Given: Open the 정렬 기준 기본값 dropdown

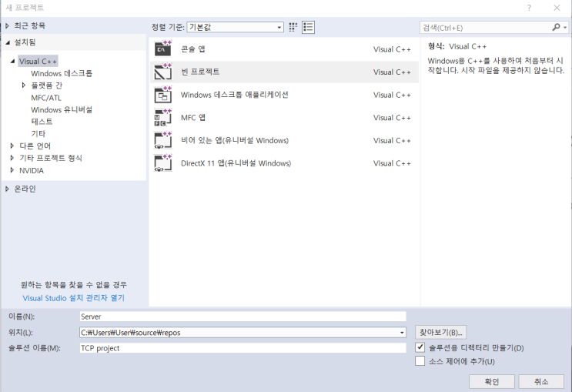Looking at the screenshot, I should pyautogui.click(x=236, y=28).
